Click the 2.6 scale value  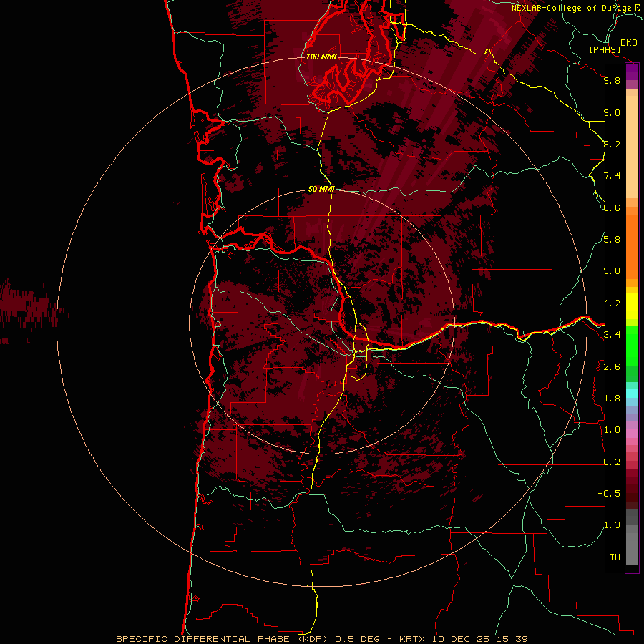(x=612, y=367)
